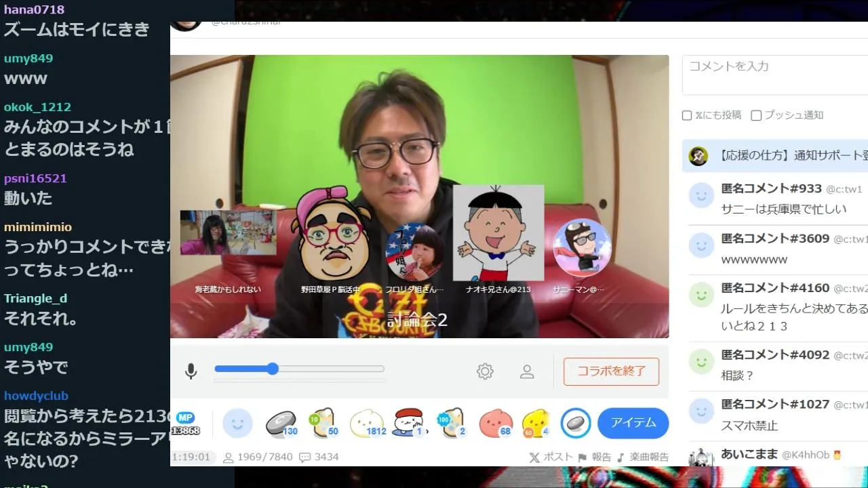Image resolution: width=868 pixels, height=488 pixels.
Task: Open the 【応援の仕方】通知サポート announcement
Action: [775, 156]
